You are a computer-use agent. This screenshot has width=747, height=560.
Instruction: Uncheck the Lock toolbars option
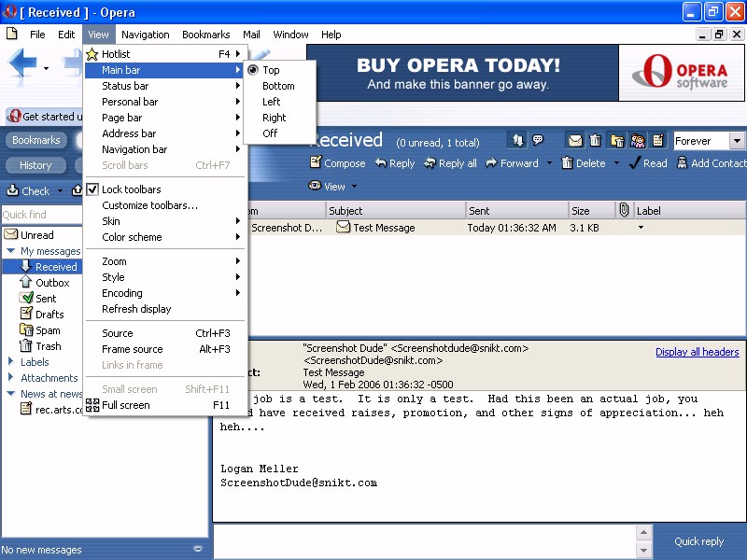tap(131, 189)
